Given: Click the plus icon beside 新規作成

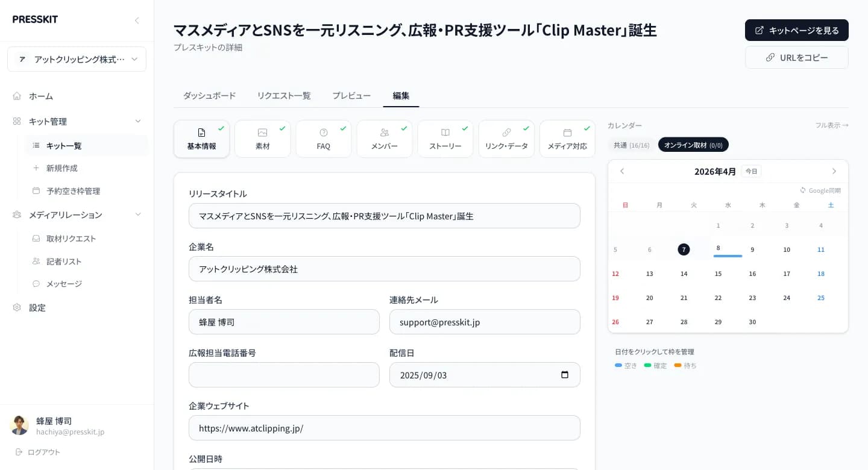Looking at the screenshot, I should [x=36, y=168].
